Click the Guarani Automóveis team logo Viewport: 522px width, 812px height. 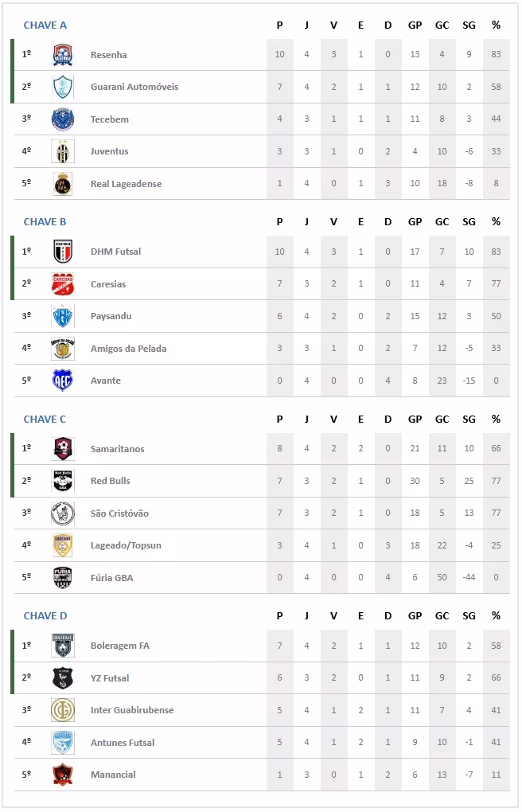[63, 87]
